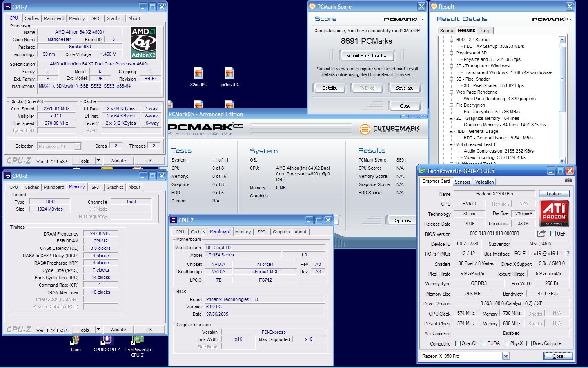This screenshot has height=368, width=588.
Task: Click Close button at bottom of GPU-Z
Action: tap(558, 356)
